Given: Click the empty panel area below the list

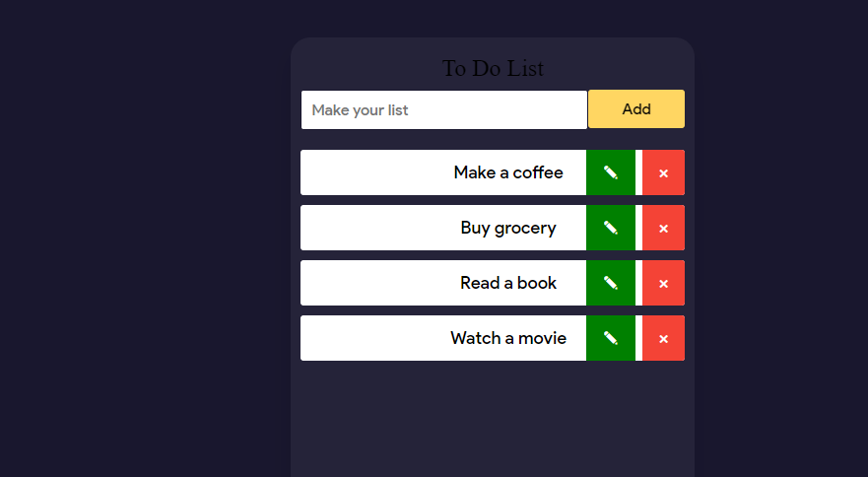Looking at the screenshot, I should 493,419.
